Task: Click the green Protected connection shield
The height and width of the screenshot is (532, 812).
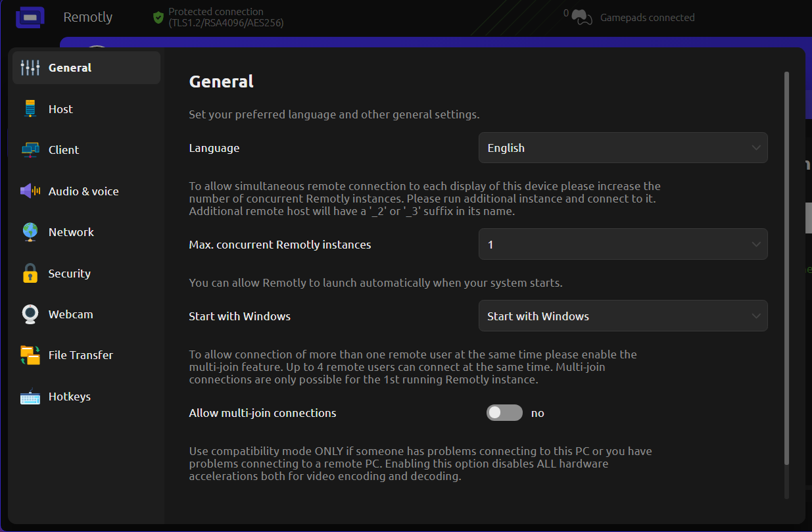Action: coord(158,17)
